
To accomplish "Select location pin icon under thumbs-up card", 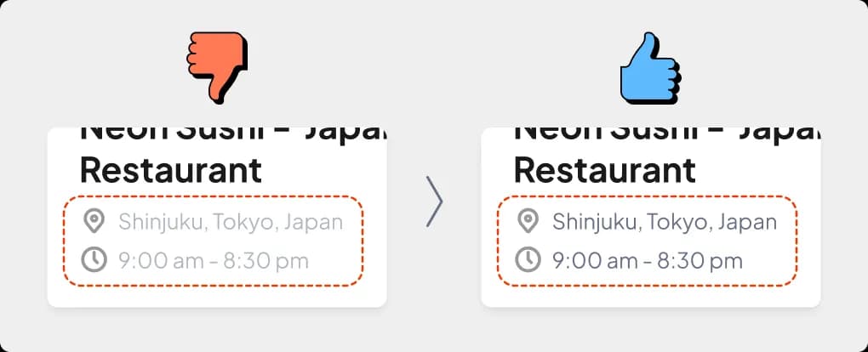I will coord(528,221).
